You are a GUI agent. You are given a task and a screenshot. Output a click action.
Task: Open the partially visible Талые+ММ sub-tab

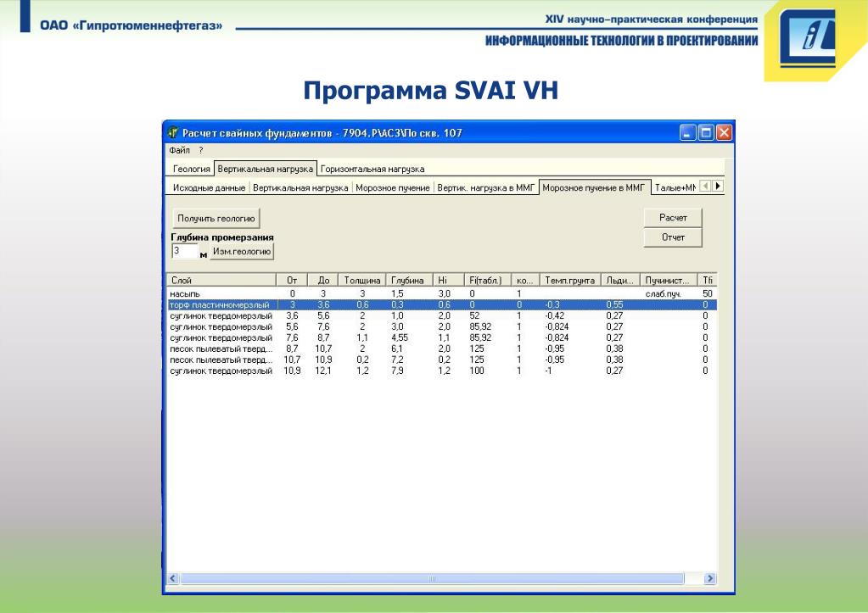675,188
